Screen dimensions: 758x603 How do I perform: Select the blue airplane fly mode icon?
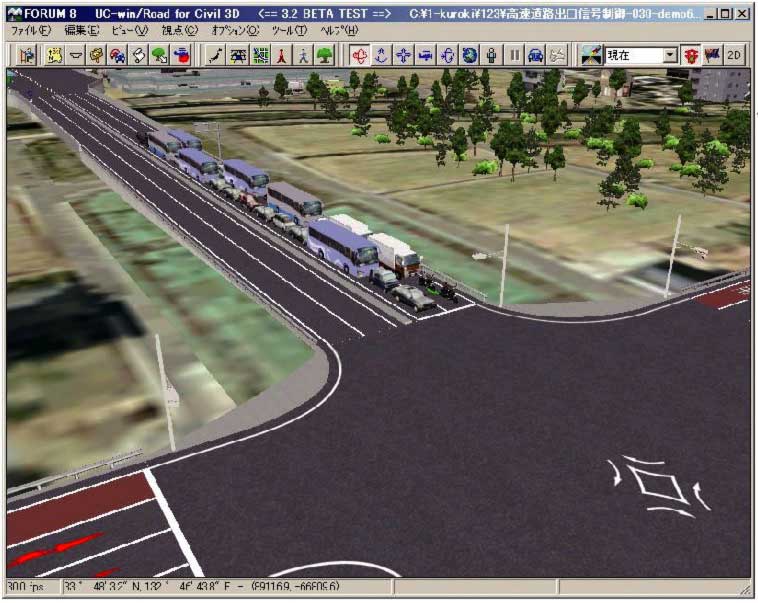425,56
